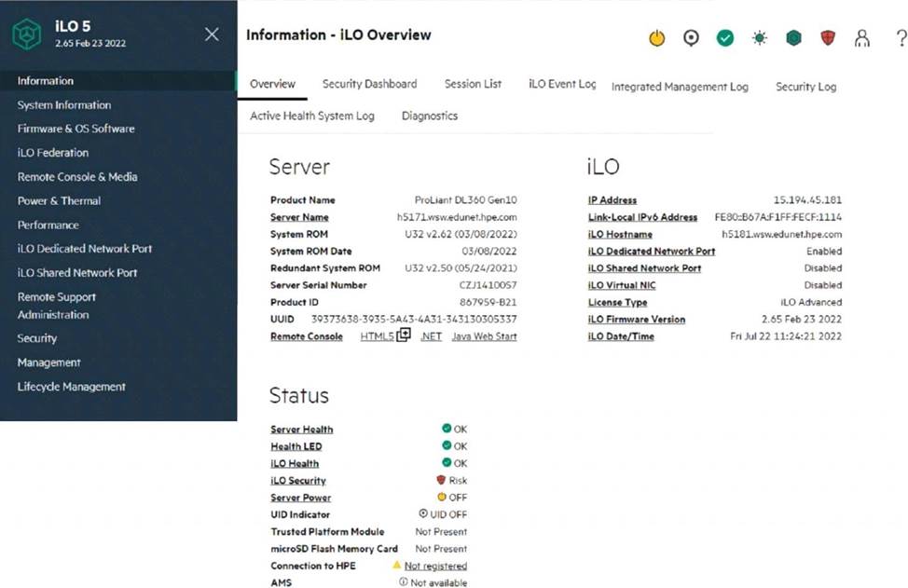Close the navigation menu with X
The image size is (908, 588).
(x=212, y=34)
